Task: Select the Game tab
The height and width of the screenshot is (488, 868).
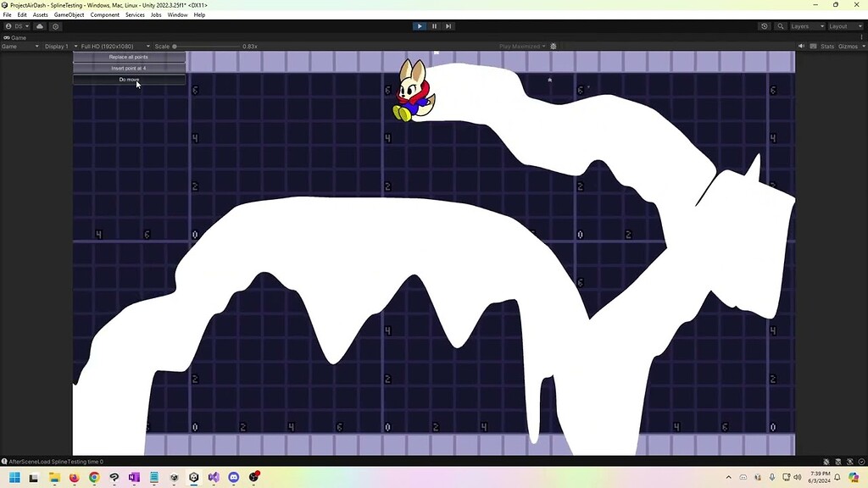Action: (14, 37)
